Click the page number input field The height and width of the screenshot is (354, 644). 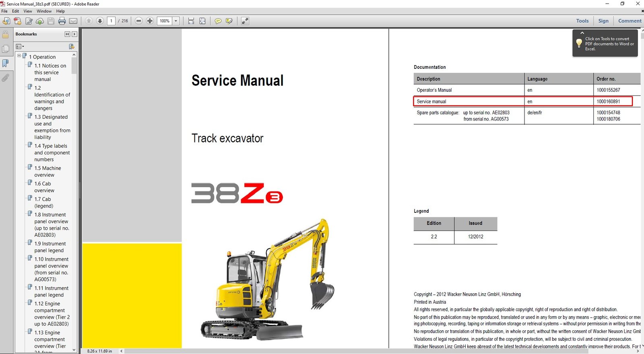click(111, 21)
